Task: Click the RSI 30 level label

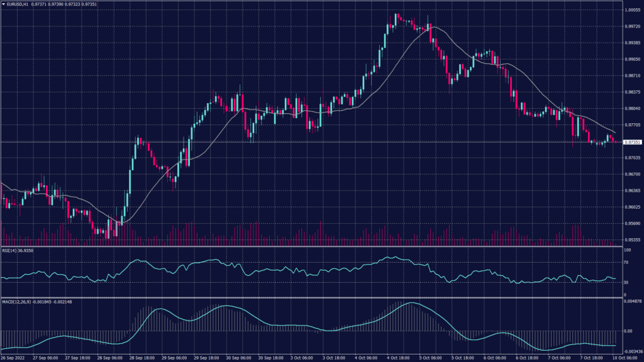Action: [627, 283]
